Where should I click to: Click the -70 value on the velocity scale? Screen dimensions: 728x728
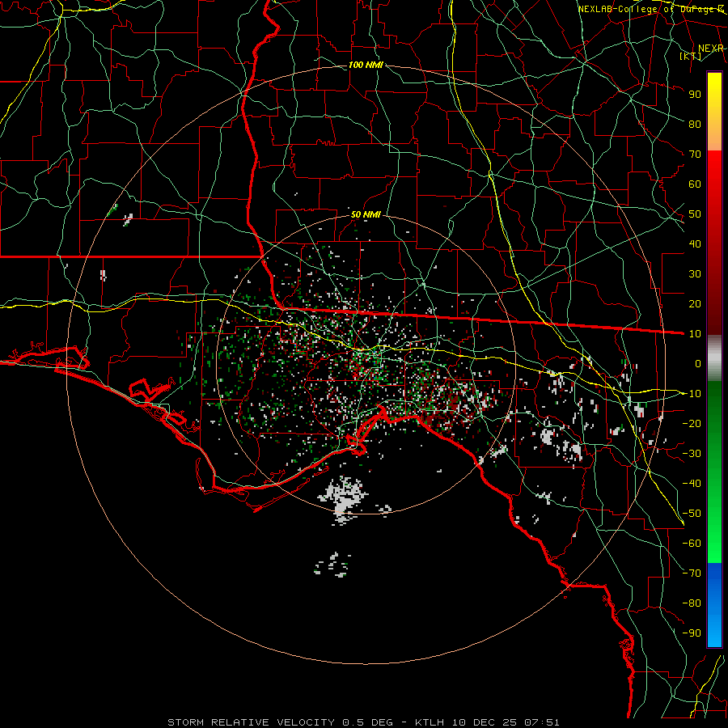pos(692,574)
